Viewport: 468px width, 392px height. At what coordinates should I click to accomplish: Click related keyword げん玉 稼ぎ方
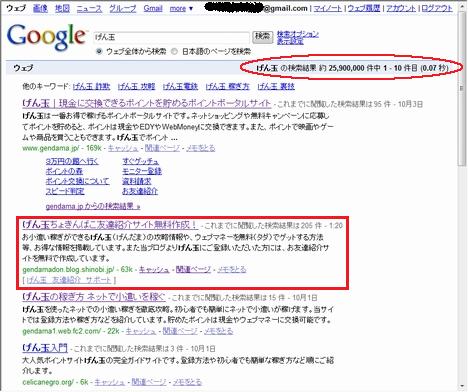point(227,87)
